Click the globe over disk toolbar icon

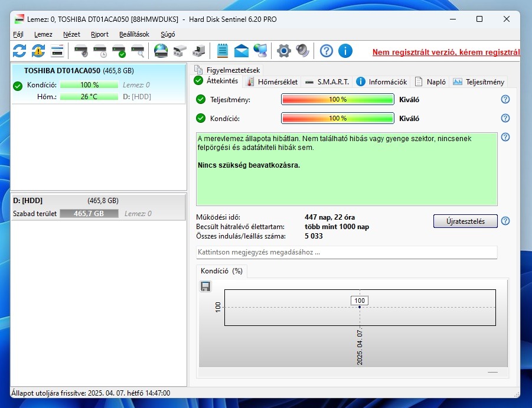[x=161, y=51]
